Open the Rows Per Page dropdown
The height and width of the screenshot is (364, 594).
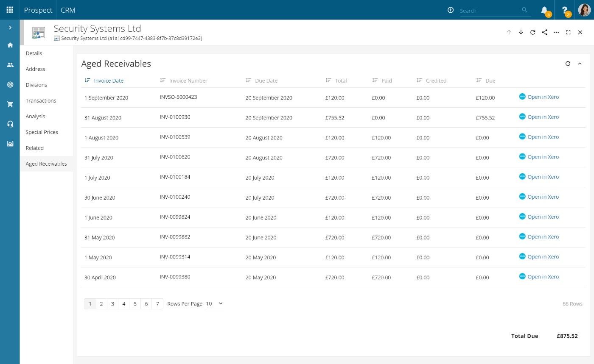pos(213,303)
